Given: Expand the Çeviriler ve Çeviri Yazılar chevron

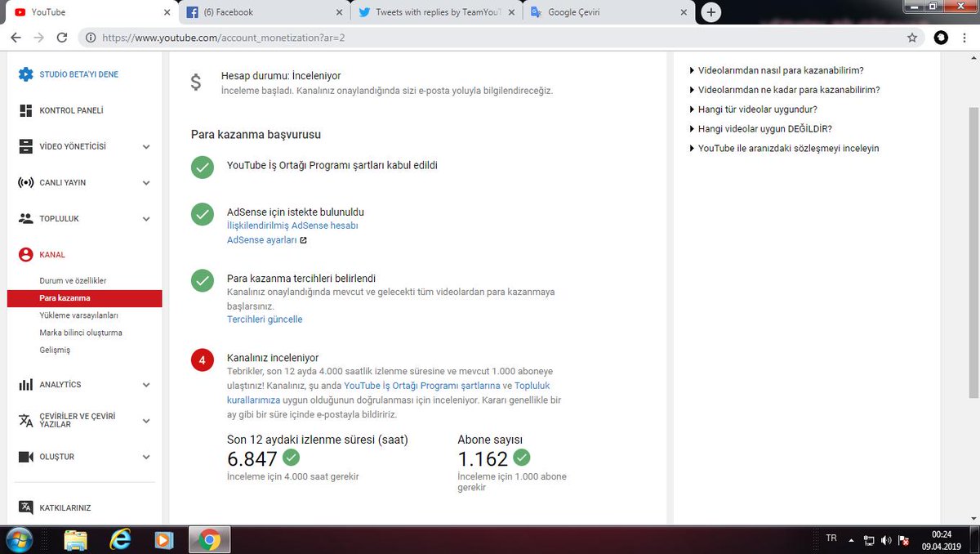Looking at the screenshot, I should coord(146,421).
